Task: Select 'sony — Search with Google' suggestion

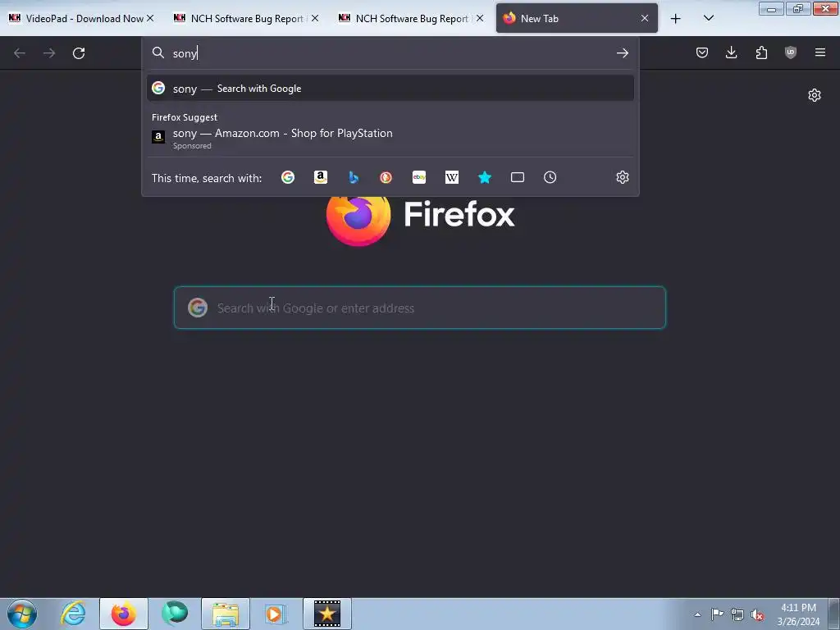Action: 390,89
